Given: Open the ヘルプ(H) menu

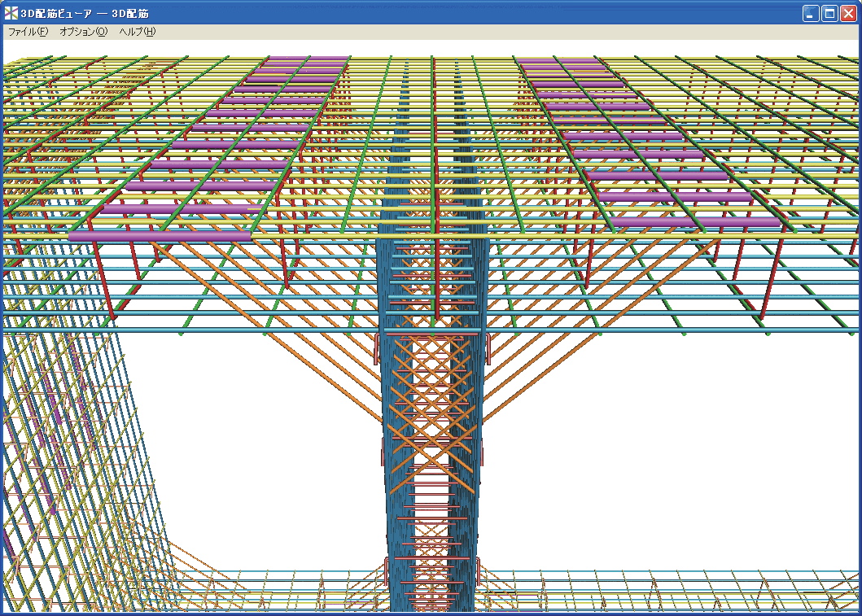Looking at the screenshot, I should pos(137,32).
